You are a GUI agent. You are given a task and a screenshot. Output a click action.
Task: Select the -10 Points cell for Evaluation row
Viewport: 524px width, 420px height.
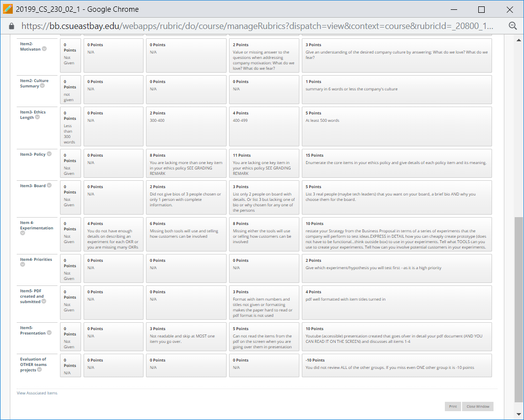(x=397, y=364)
